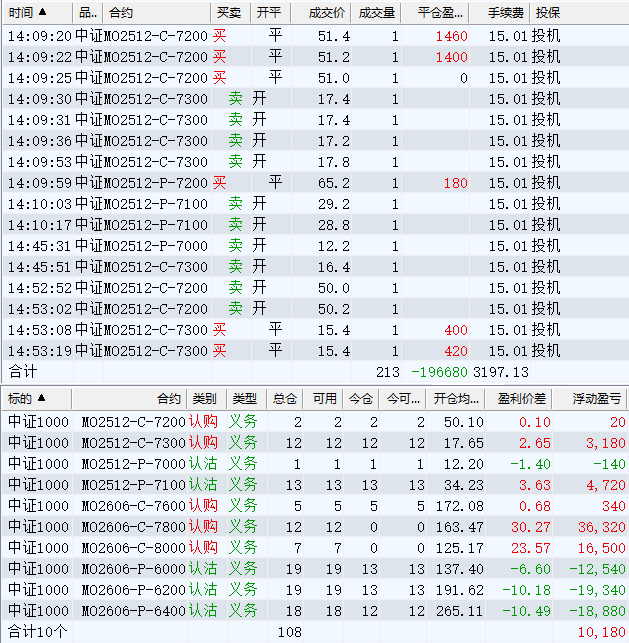Image resolution: width=629 pixels, height=643 pixels.
Task: Click the 开平 column header
Action: click(x=270, y=13)
